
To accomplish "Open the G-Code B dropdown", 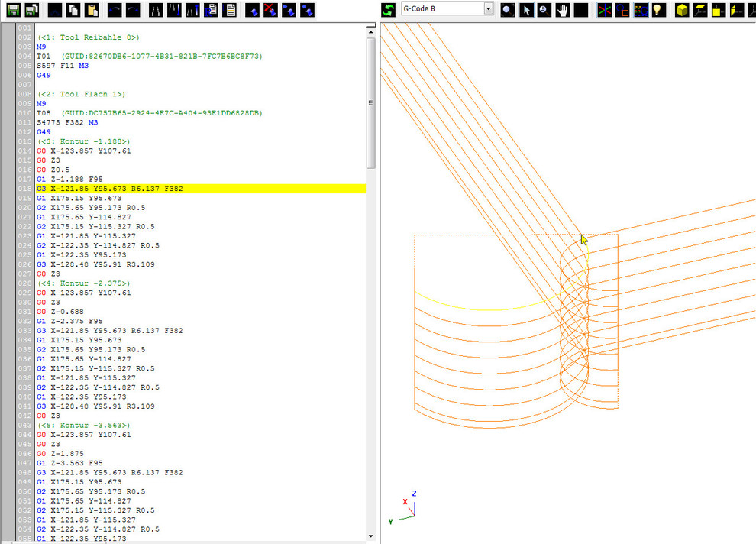I will tap(489, 8).
